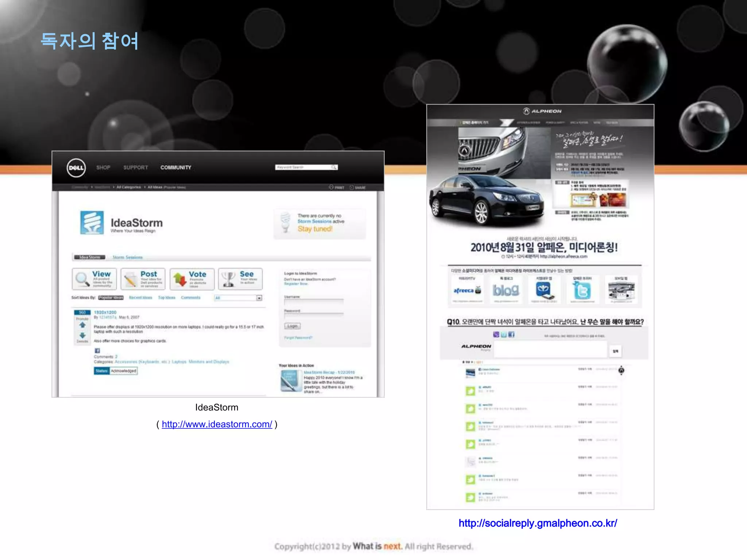Click the afreeca TV channel icon
The height and width of the screenshot is (560, 747).
tap(467, 291)
